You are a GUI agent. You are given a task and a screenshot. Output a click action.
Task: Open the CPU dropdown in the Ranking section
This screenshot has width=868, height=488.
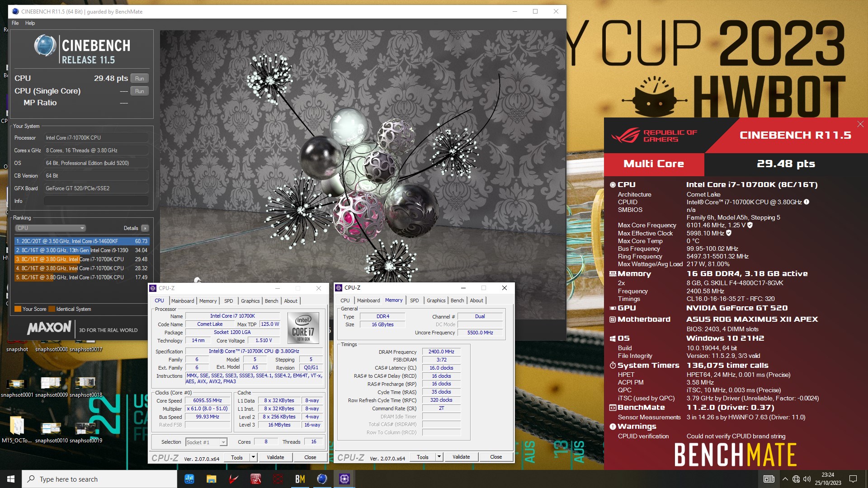click(x=50, y=228)
